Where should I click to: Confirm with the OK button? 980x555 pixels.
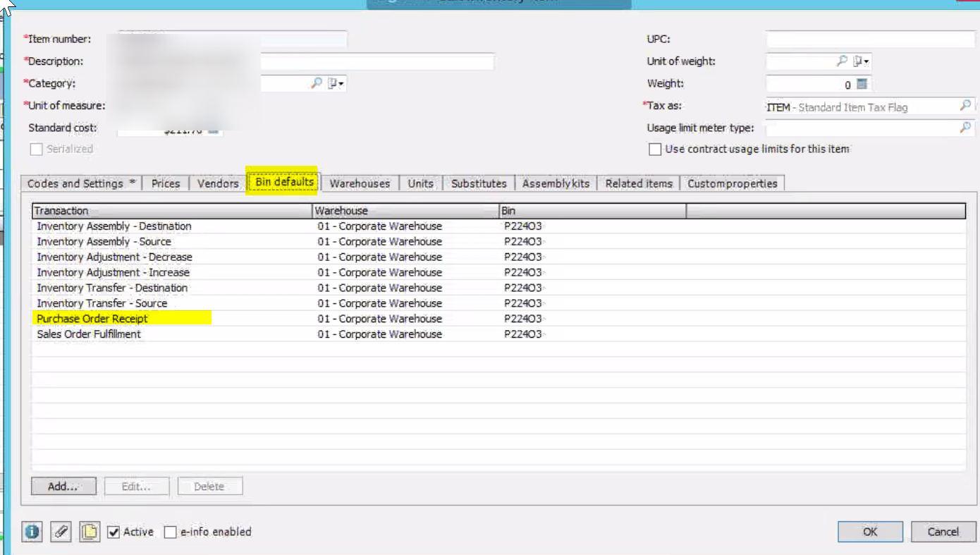click(870, 532)
